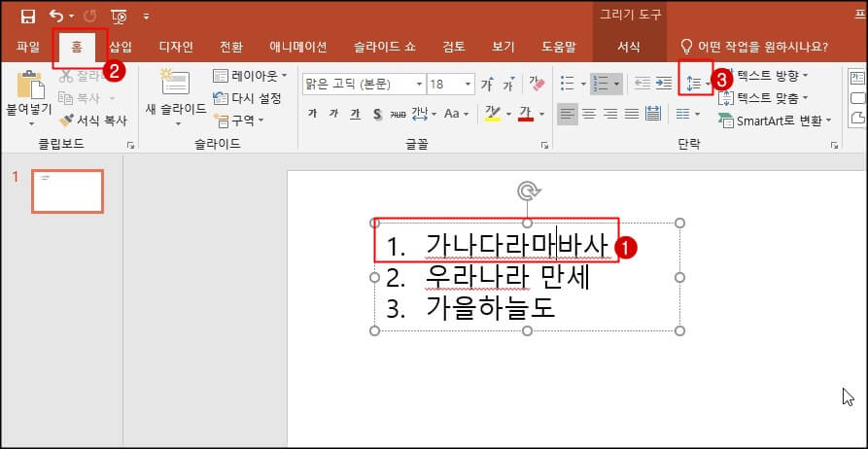Viewport: 868px width, 449px height.
Task: Toggle bold 가 formatting
Action: [313, 114]
